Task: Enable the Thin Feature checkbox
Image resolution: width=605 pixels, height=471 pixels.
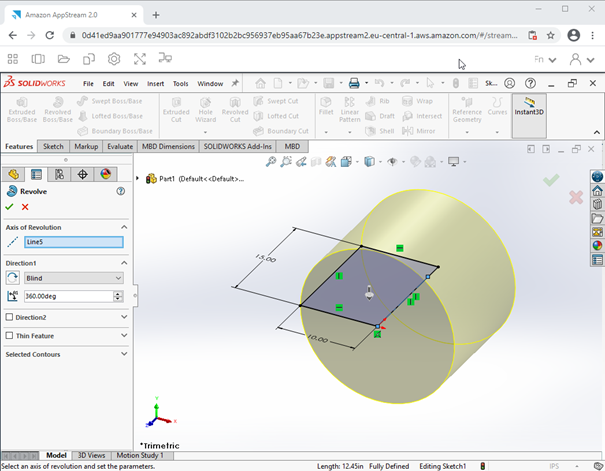Action: tap(9, 336)
